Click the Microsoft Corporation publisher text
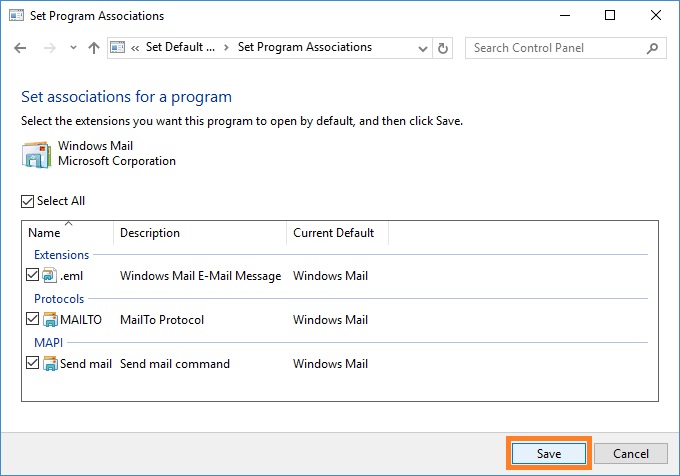 pos(117,161)
